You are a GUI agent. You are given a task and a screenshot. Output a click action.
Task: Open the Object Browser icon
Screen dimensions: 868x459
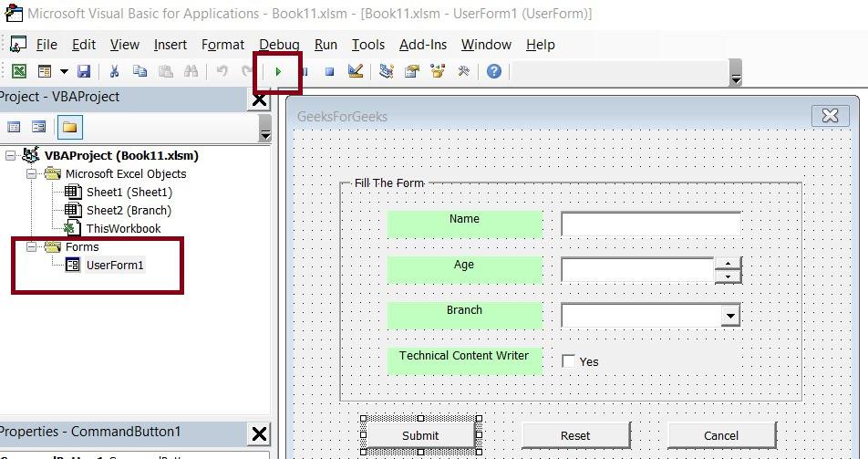coord(438,71)
